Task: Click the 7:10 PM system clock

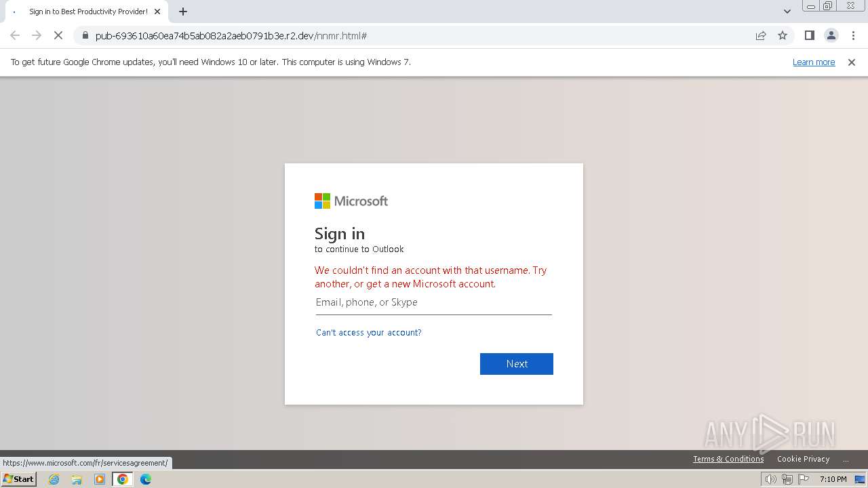Action: pos(833,479)
